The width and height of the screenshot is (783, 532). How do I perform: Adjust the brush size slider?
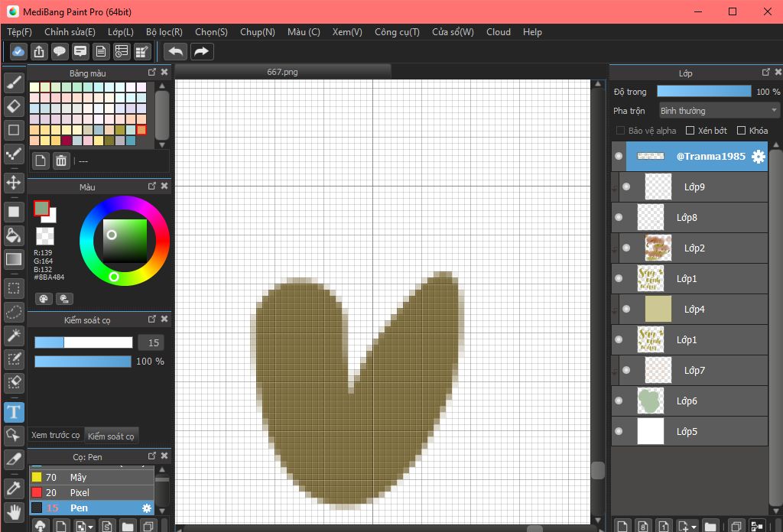83,342
